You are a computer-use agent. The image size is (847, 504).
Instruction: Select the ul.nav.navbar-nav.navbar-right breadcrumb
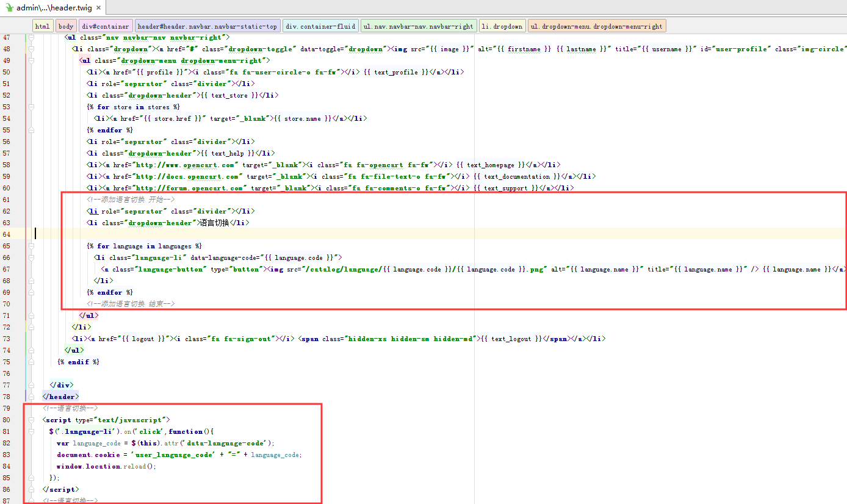tap(418, 26)
